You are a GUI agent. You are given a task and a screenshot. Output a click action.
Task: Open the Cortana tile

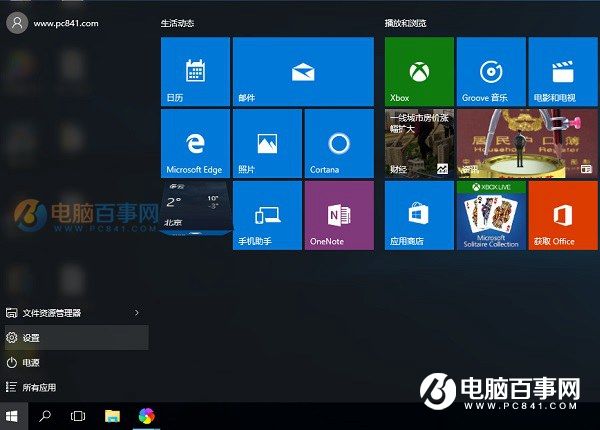339,143
